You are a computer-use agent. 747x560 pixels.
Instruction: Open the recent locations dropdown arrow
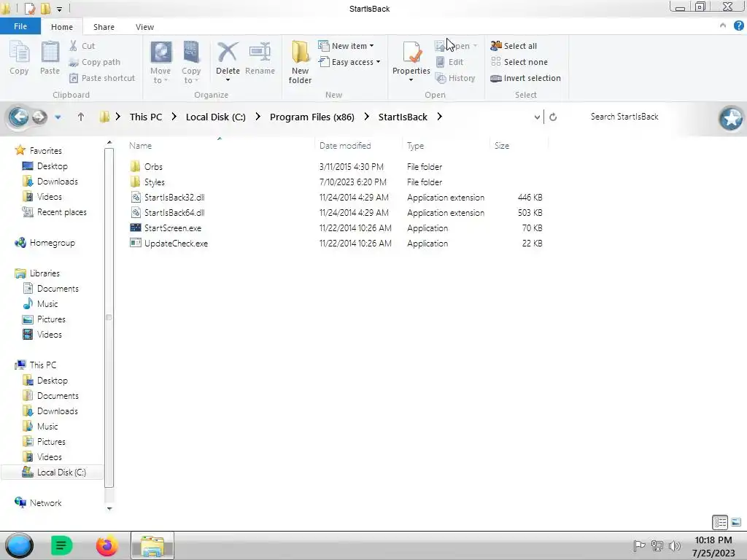pyautogui.click(x=58, y=117)
